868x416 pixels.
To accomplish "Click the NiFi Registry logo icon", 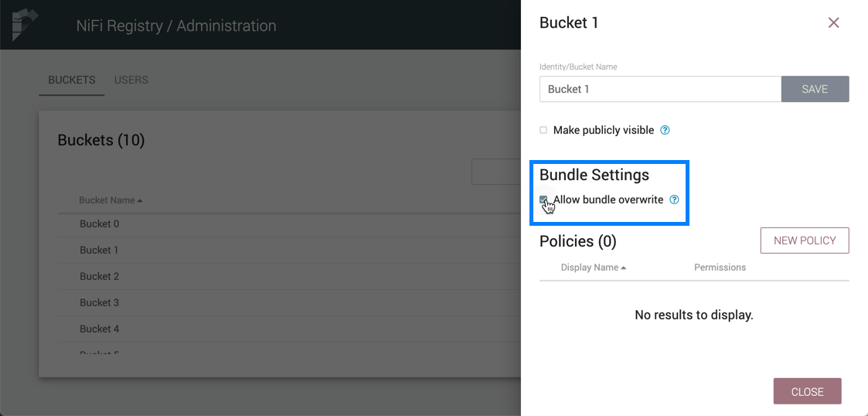I will [x=25, y=25].
